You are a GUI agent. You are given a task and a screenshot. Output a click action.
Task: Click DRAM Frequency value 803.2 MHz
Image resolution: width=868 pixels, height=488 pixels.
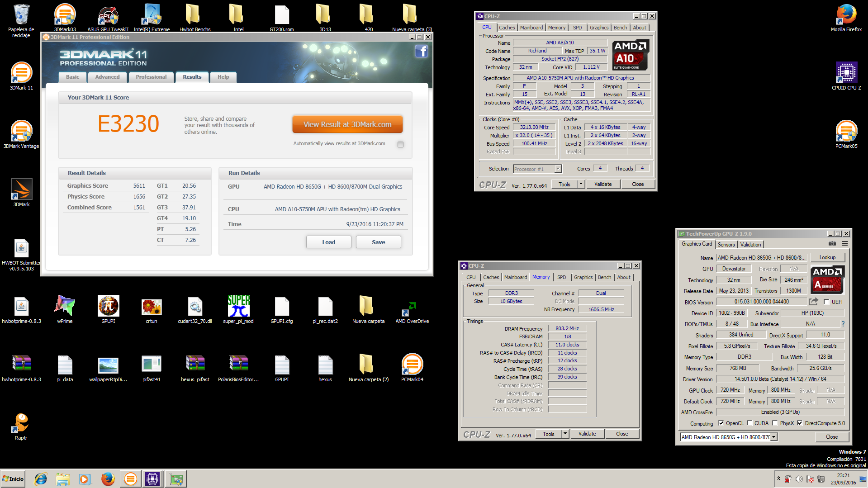click(567, 328)
